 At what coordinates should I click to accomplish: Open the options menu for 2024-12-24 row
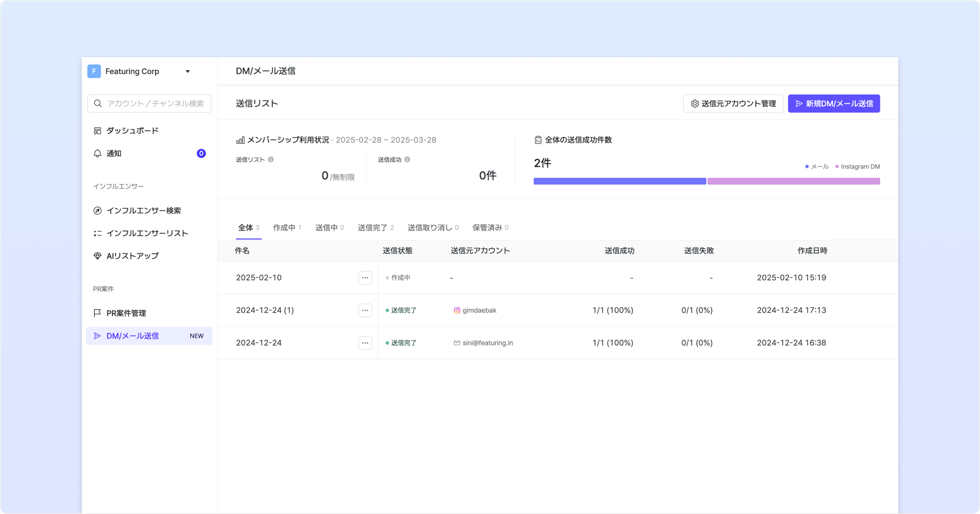pyautogui.click(x=365, y=343)
